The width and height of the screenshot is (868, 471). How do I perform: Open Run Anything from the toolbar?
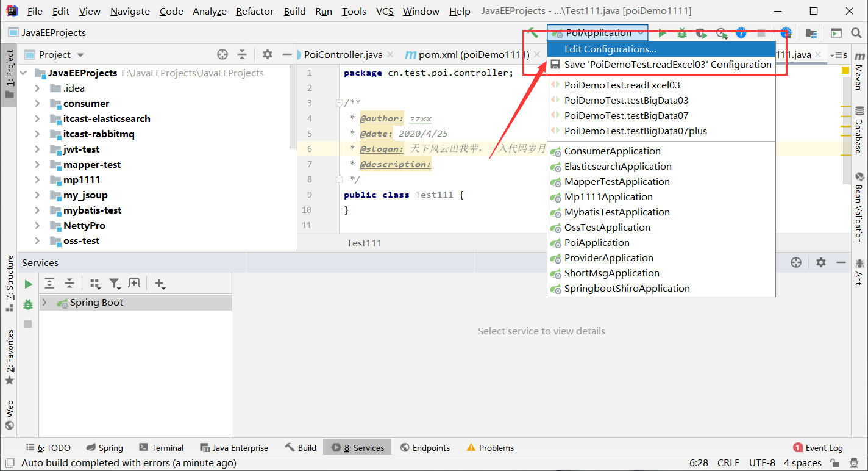[836, 33]
